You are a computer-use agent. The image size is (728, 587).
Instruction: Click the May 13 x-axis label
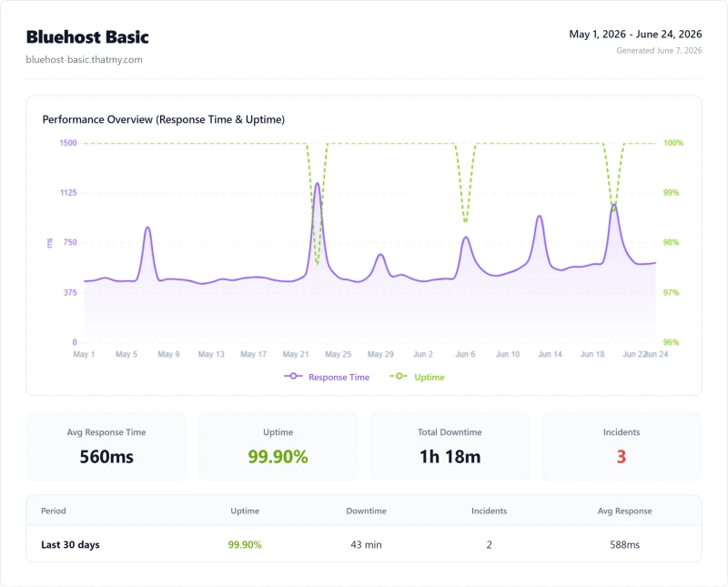211,354
